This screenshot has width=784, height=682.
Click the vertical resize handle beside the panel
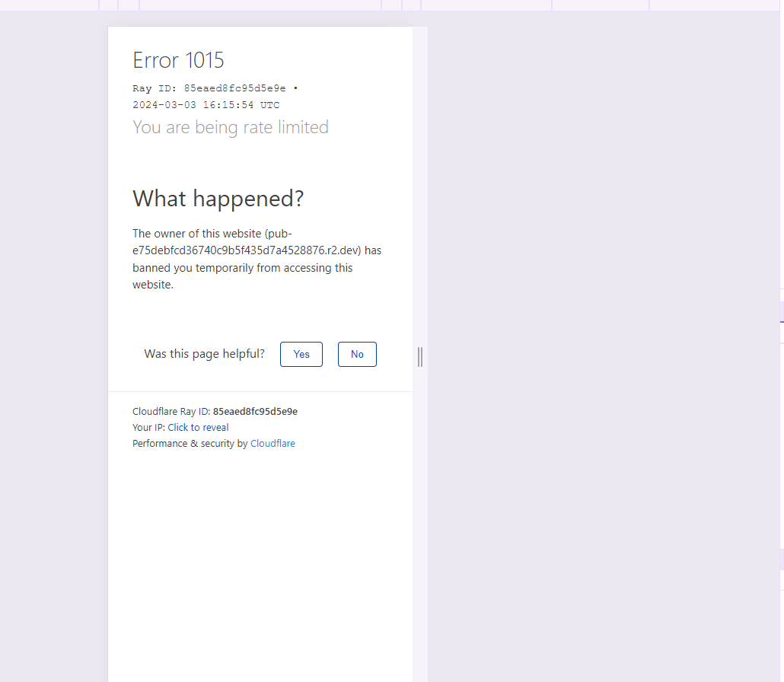pos(419,357)
